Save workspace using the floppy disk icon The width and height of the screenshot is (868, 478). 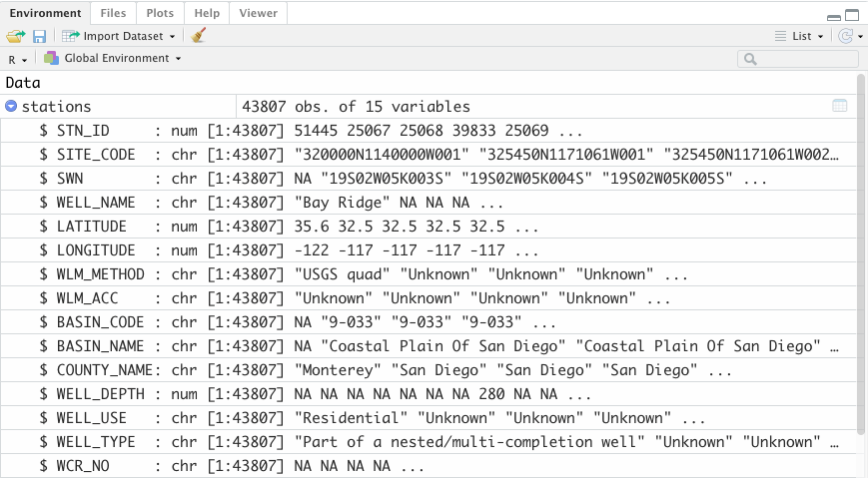coord(40,36)
